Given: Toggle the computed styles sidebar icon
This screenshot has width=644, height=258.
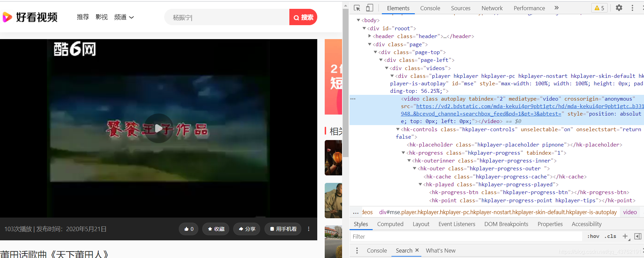Looking at the screenshot, I should (x=638, y=236).
